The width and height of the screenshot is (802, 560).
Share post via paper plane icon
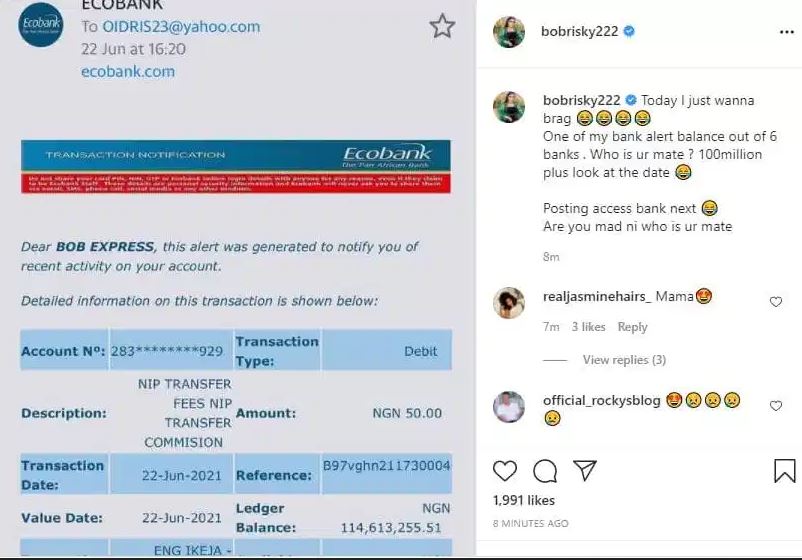tap(584, 470)
